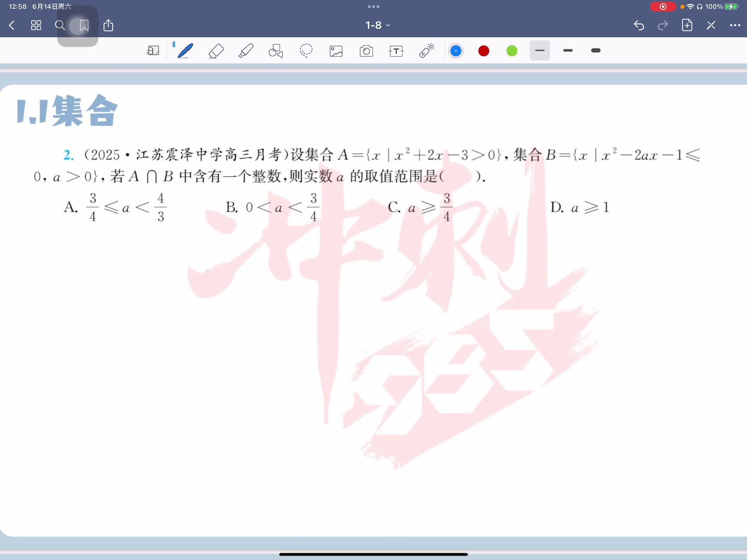Open blue color swatch options chevron

click(456, 51)
